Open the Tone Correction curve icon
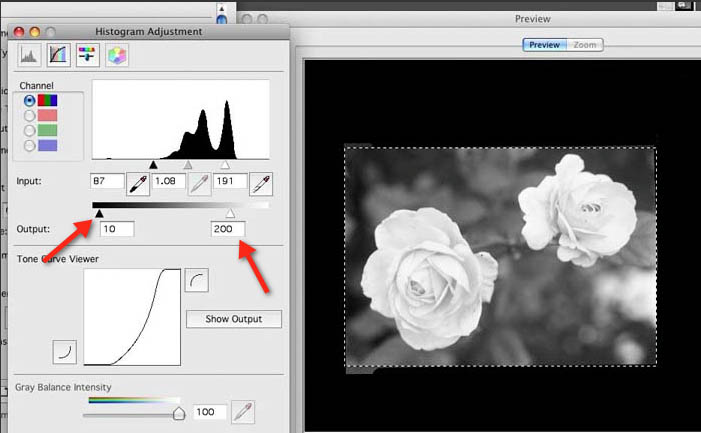The image size is (701, 433). pos(59,55)
